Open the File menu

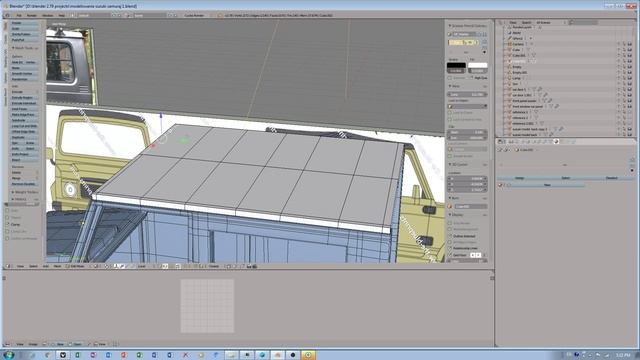tap(19, 15)
